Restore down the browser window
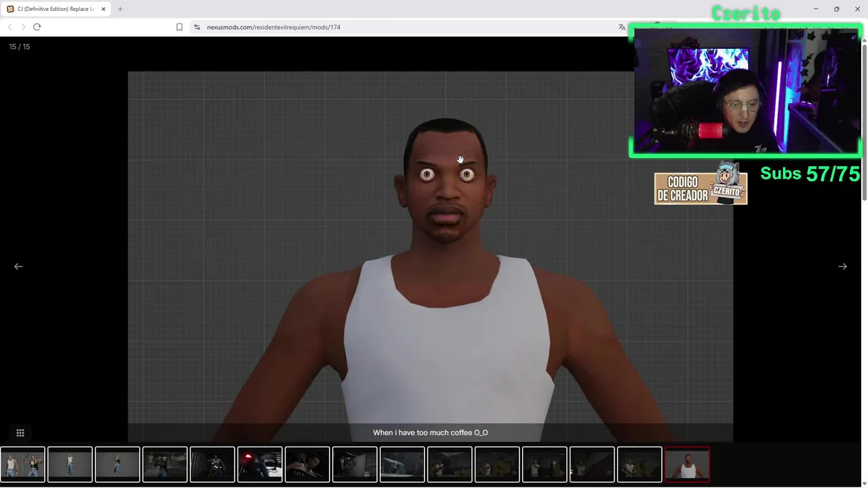The height and width of the screenshot is (488, 868). point(836,9)
